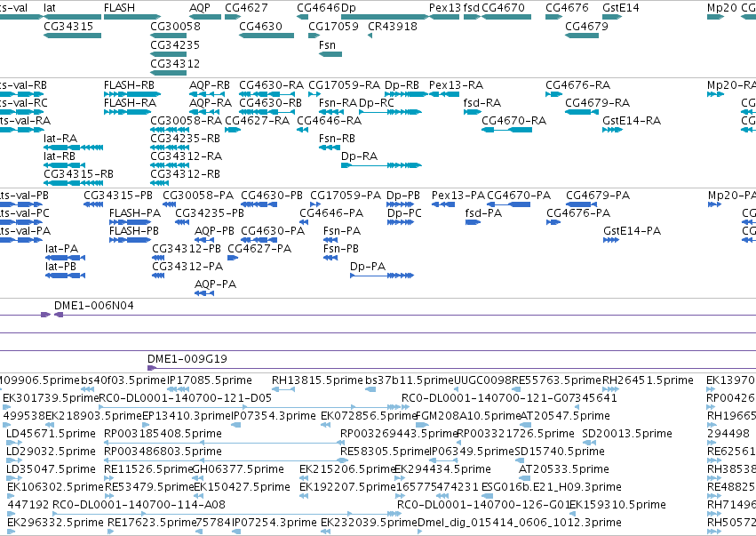Open the RE58305.5prime EST label
This screenshot has width=756, height=536.
coord(385,451)
